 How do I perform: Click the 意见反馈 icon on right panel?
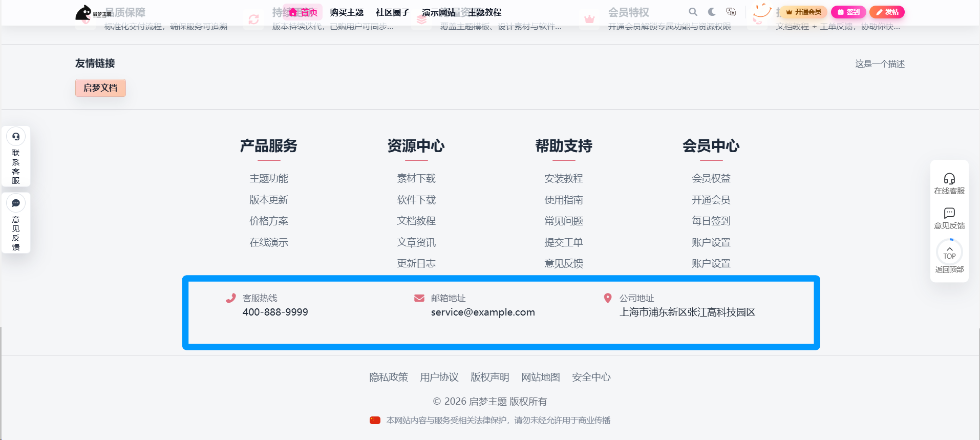click(x=949, y=213)
